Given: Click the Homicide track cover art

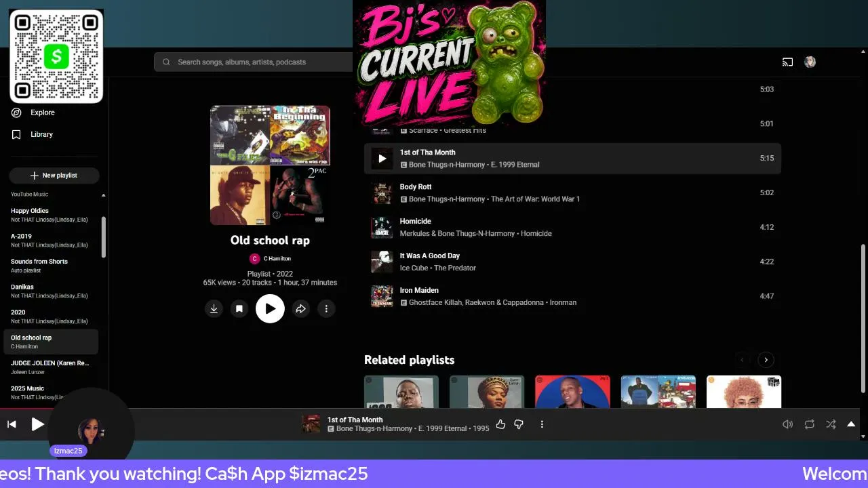Looking at the screenshot, I should (x=382, y=228).
